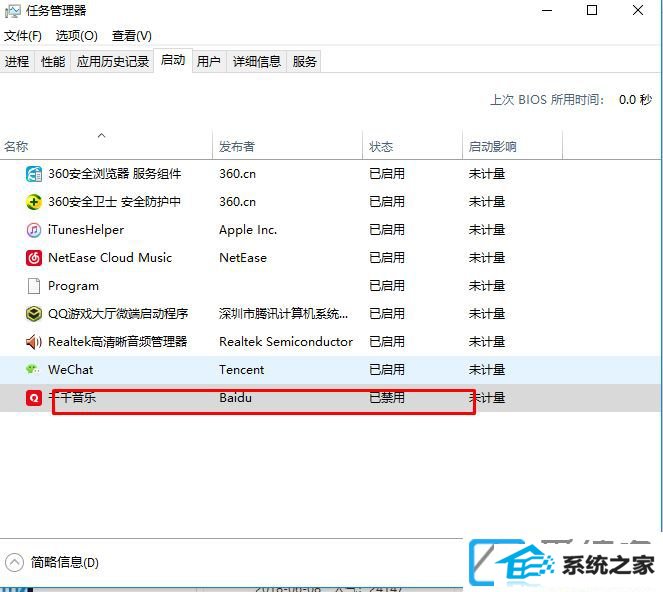Sort by the 启动影响 column header
This screenshot has height=592, width=663.
point(512,146)
